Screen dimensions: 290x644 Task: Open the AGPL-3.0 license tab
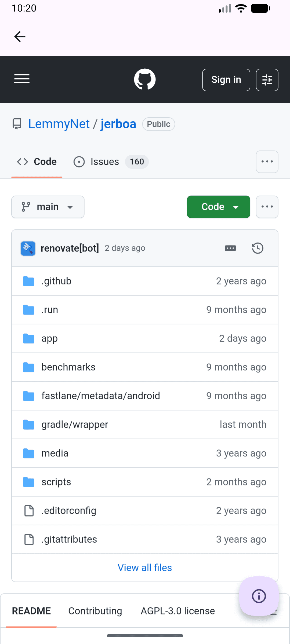tap(178, 611)
